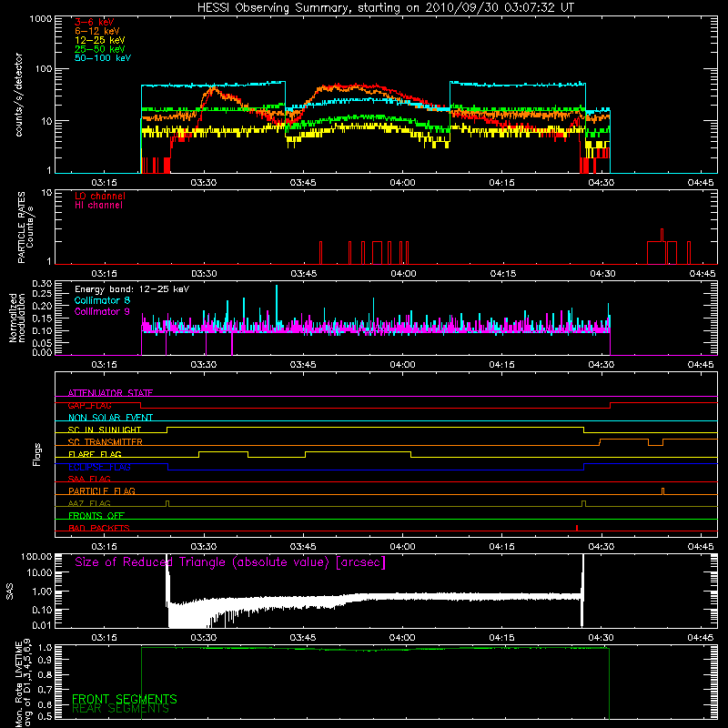This screenshot has width=728, height=728.
Task: Click the Size of Reduced Triangle label
Action: point(230,562)
